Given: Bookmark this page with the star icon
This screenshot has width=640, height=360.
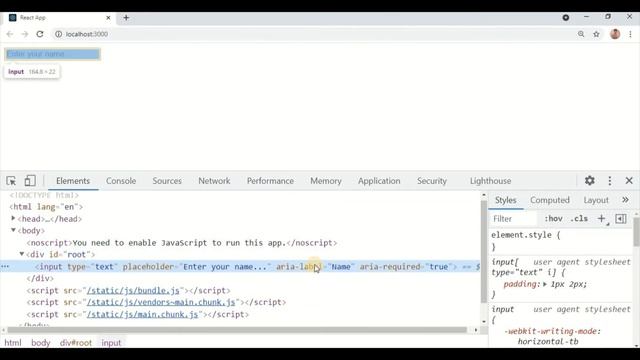Looking at the screenshot, I should [x=596, y=34].
